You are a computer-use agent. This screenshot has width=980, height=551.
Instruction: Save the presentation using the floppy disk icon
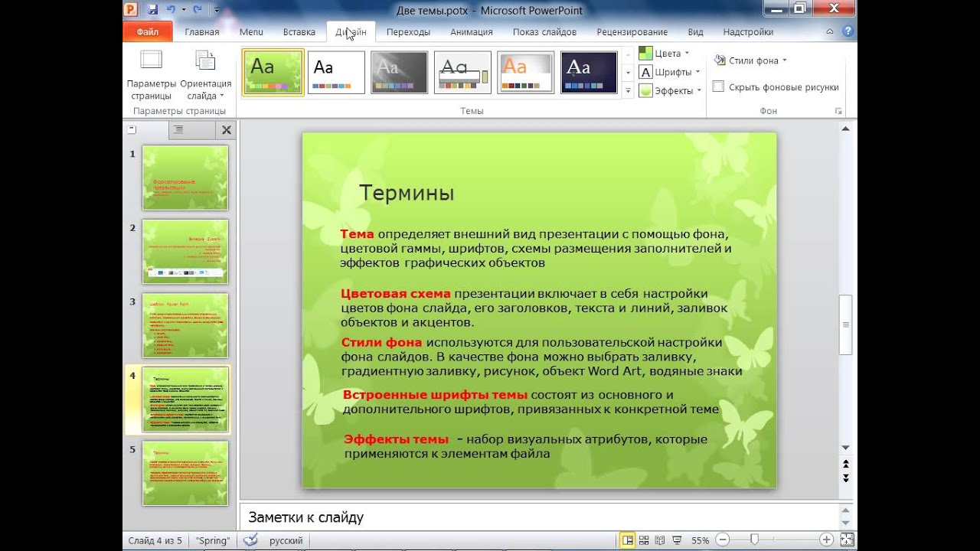point(152,10)
